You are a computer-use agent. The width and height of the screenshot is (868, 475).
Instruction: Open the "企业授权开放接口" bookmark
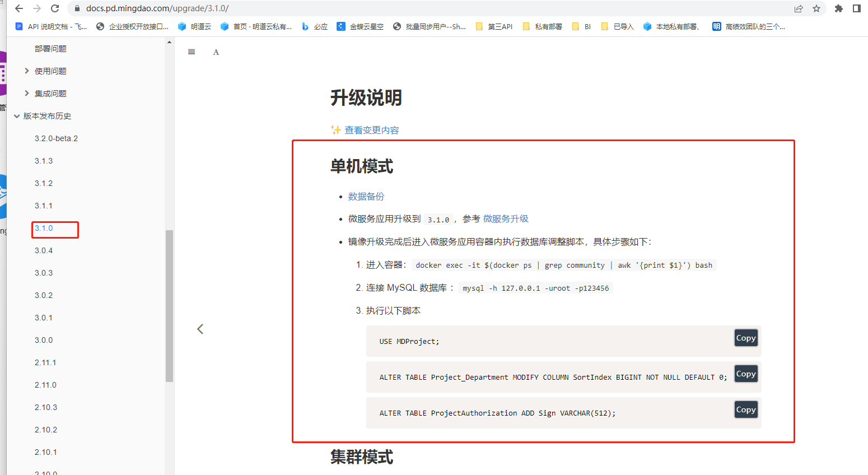point(133,26)
